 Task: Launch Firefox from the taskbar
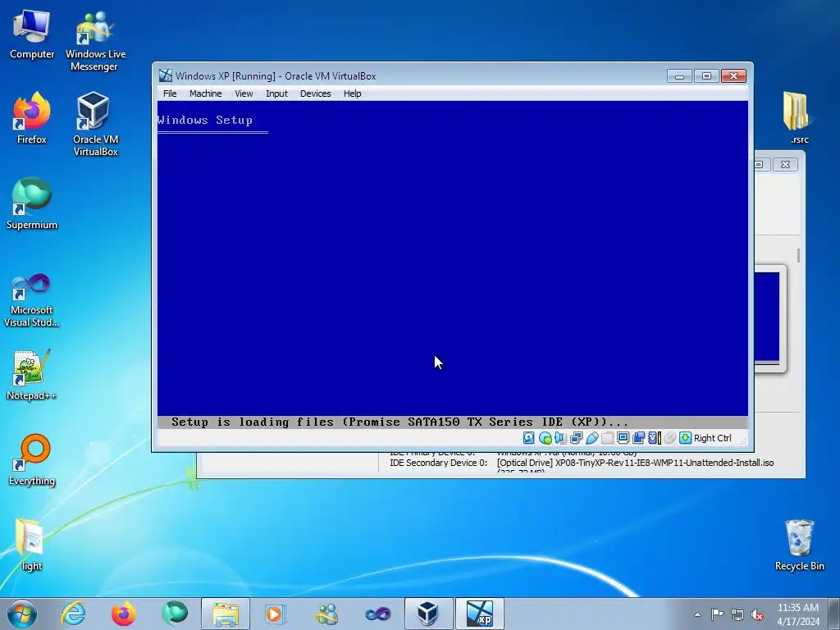pos(123,614)
